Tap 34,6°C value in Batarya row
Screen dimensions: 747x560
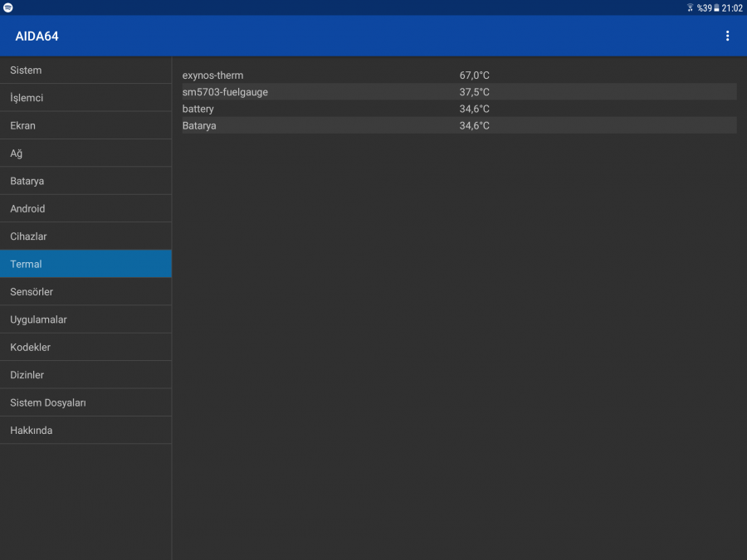(474, 126)
